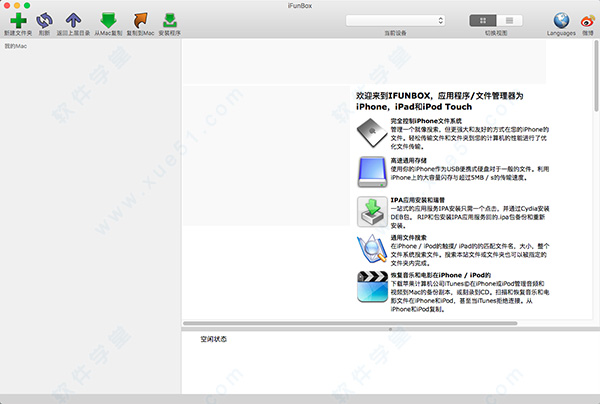Screen dimensions: 600x404
Task: Select 我的Mac in the sidebar
Action: coord(16,46)
